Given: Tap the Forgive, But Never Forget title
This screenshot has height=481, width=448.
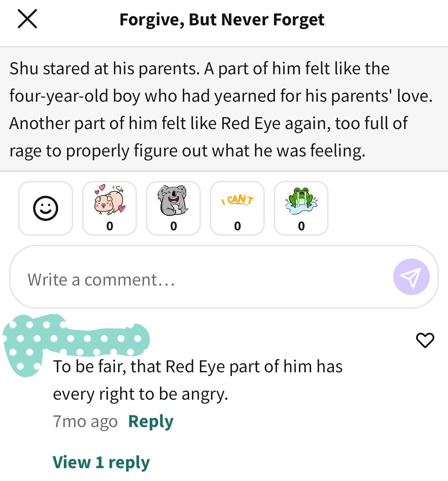Looking at the screenshot, I should 222,20.
